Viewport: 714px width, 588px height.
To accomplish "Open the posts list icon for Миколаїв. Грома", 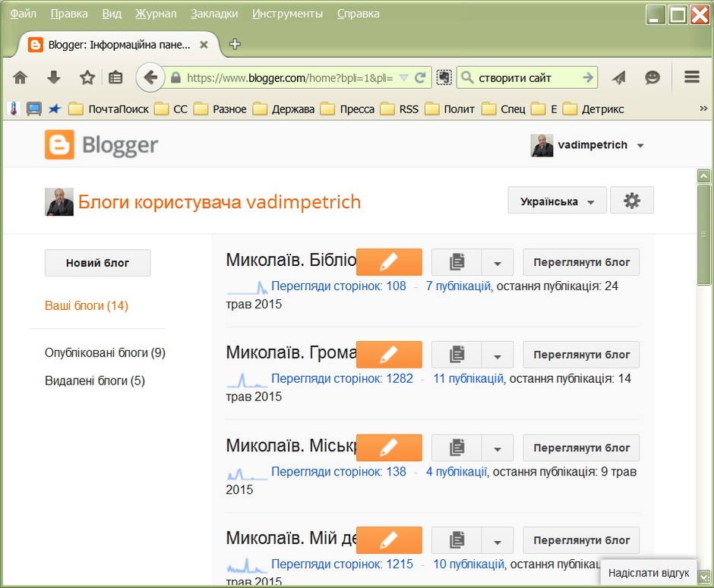I will pyautogui.click(x=457, y=355).
